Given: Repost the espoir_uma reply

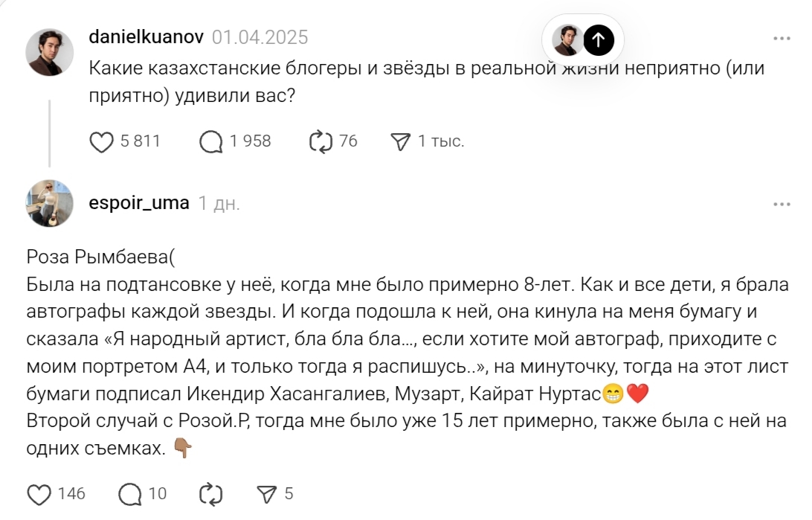Looking at the screenshot, I should point(212,493).
